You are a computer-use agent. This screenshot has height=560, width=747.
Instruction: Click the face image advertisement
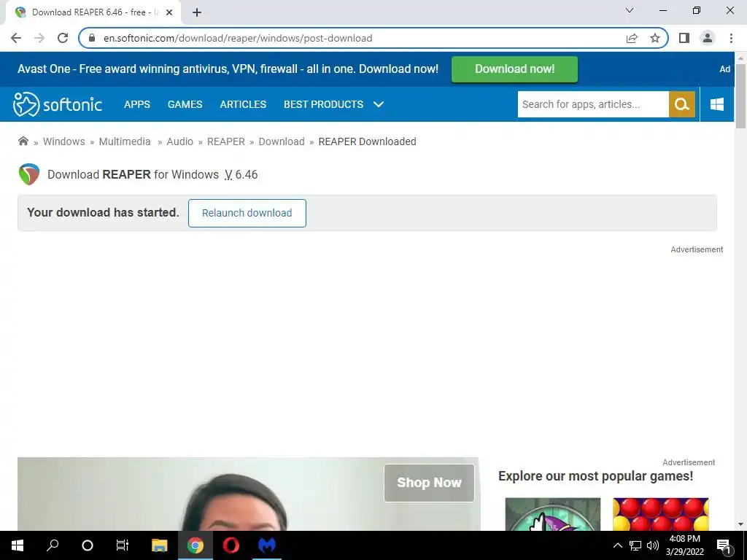248,494
